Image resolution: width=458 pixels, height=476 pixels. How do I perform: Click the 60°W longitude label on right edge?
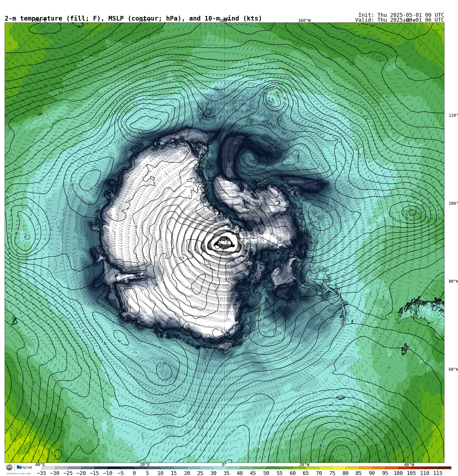(453, 369)
